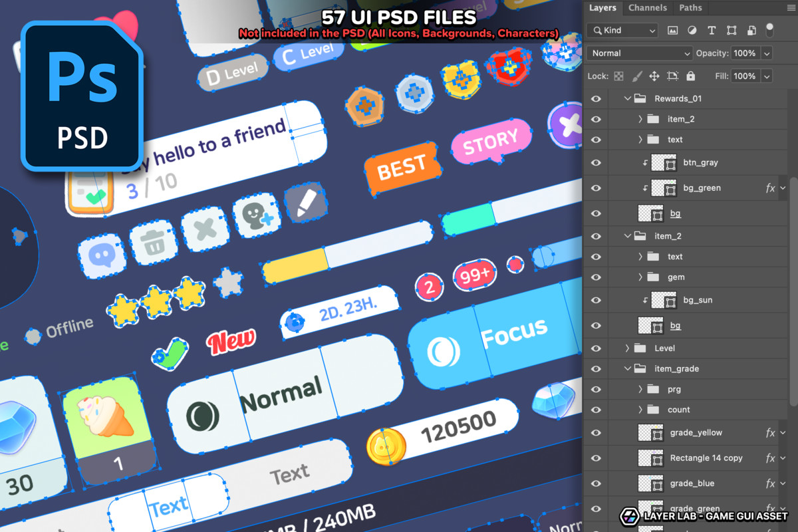
Task: Click the lock image pixels brush icon
Action: (636, 76)
